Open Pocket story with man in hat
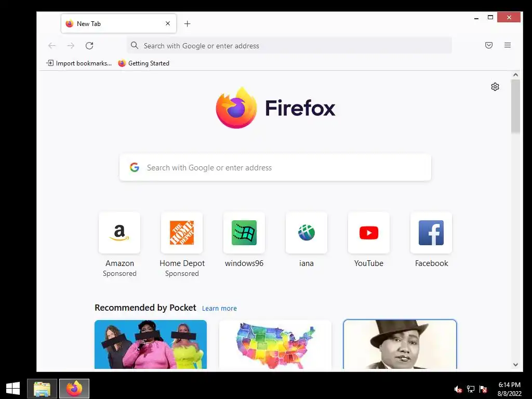 tap(400, 344)
